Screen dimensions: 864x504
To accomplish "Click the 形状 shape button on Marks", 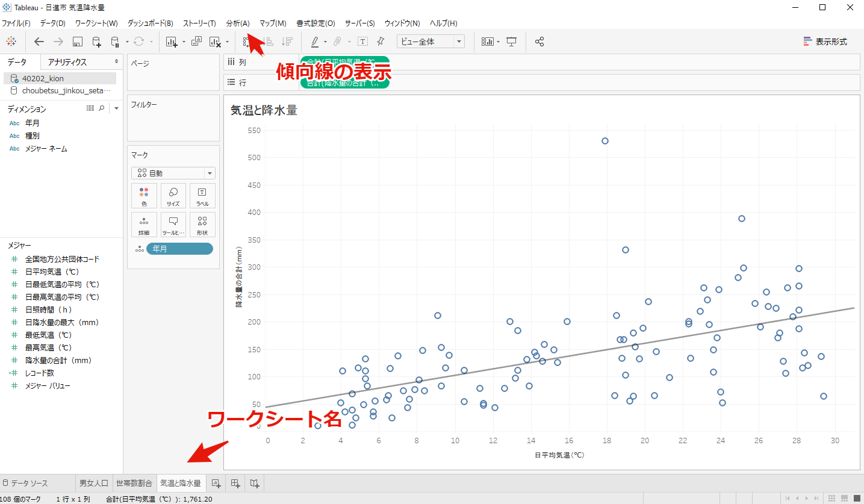I will (x=202, y=225).
